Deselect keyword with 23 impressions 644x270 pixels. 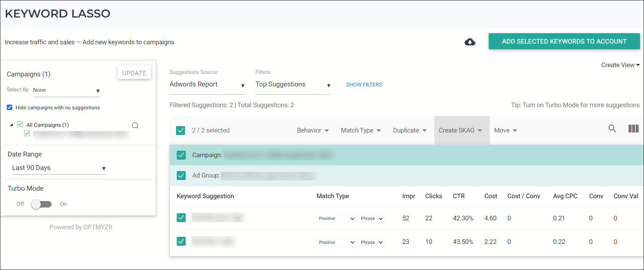tap(181, 241)
